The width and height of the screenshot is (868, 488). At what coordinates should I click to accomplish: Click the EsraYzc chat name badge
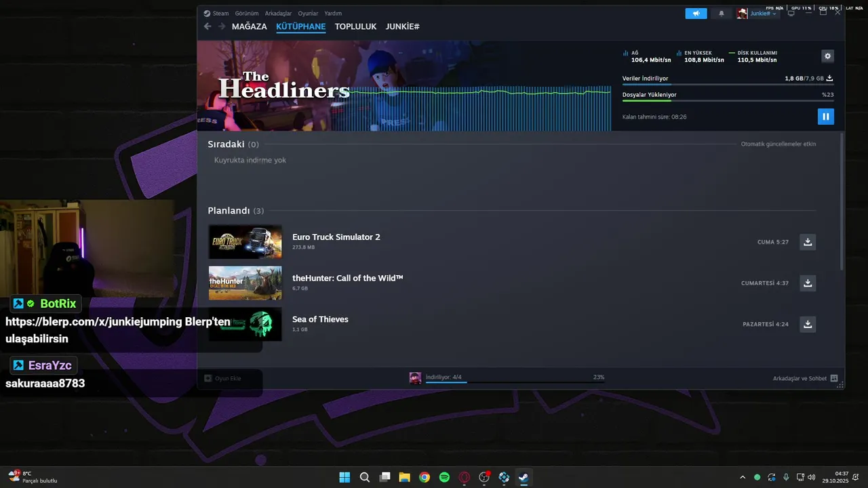tap(43, 365)
